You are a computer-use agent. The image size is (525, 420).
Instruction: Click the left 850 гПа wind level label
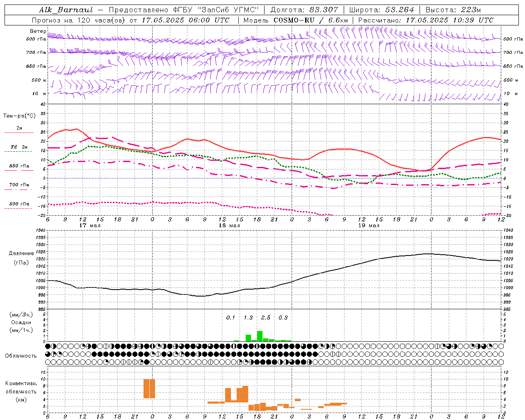point(36,66)
